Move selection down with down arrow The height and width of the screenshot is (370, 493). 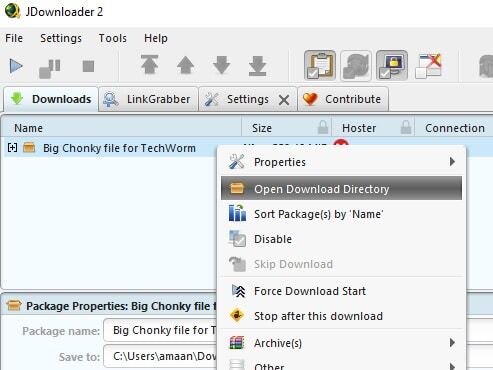pyautogui.click(x=221, y=65)
